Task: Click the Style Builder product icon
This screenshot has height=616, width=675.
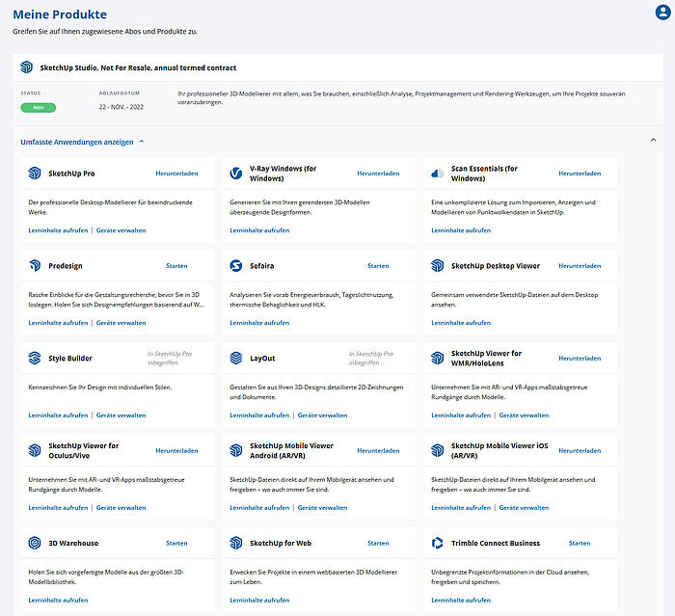Action: pyautogui.click(x=35, y=358)
